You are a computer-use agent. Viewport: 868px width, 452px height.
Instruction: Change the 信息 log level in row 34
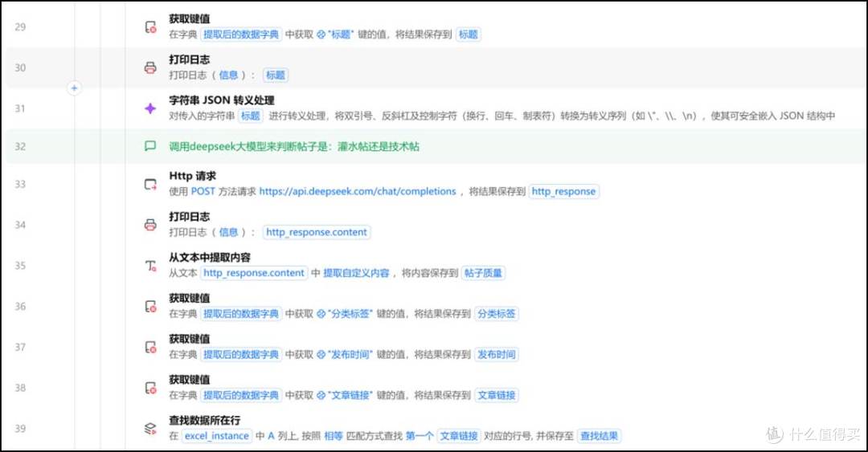[x=228, y=232]
